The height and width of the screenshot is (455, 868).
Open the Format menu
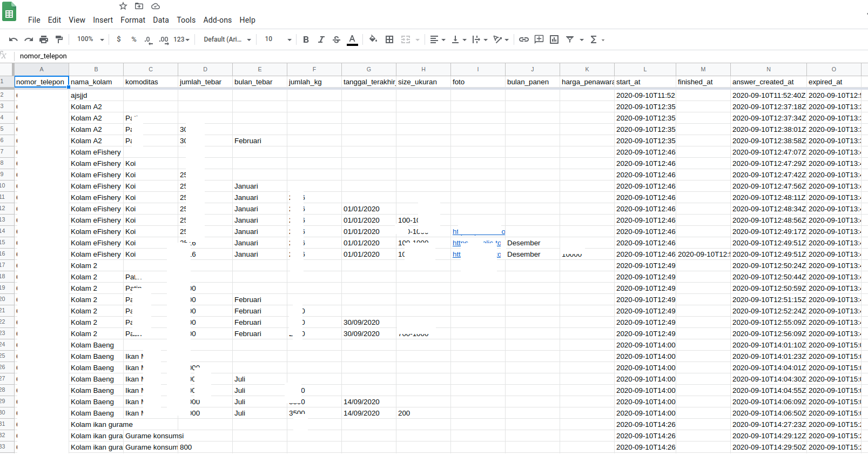(133, 20)
